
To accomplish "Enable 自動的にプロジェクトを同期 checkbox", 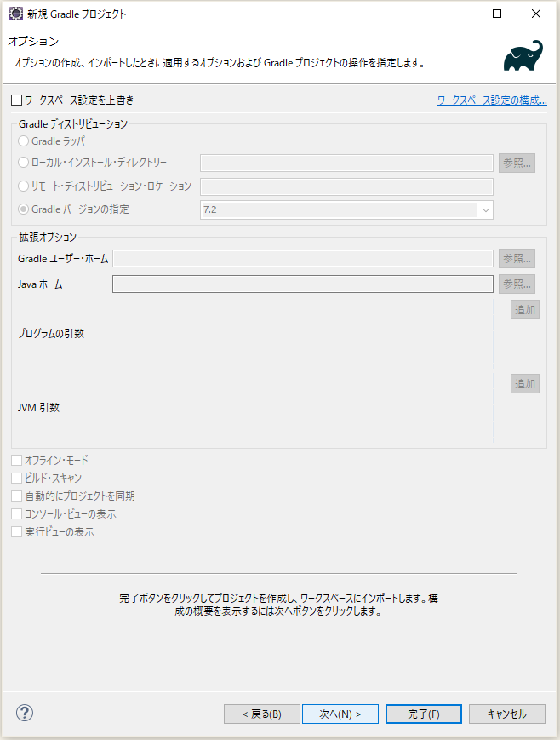I will point(16,496).
